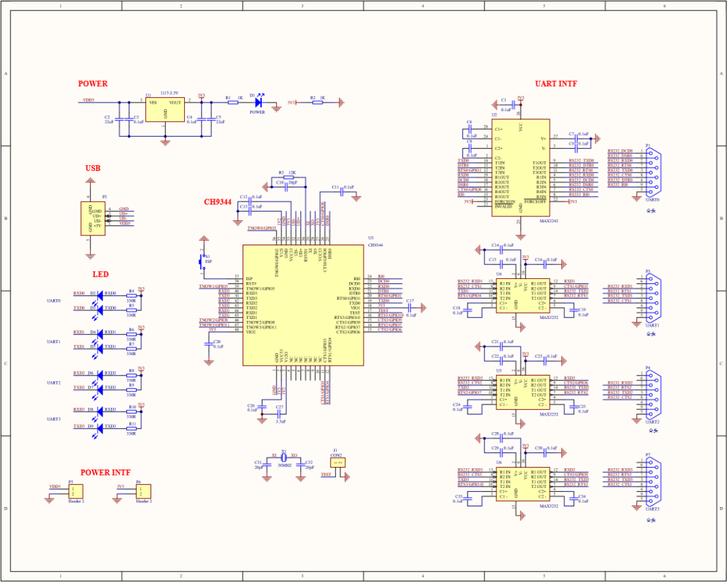Click LED D9 on TXD3 line
This screenshot has height=582, width=728.
[x=100, y=428]
